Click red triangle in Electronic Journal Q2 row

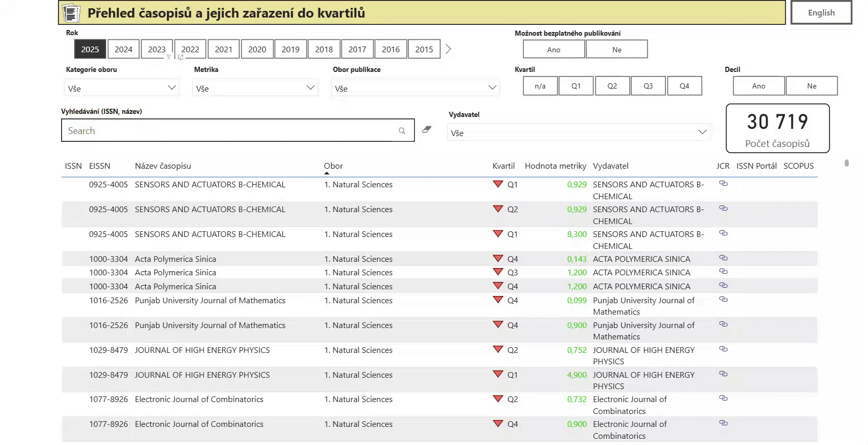click(498, 398)
